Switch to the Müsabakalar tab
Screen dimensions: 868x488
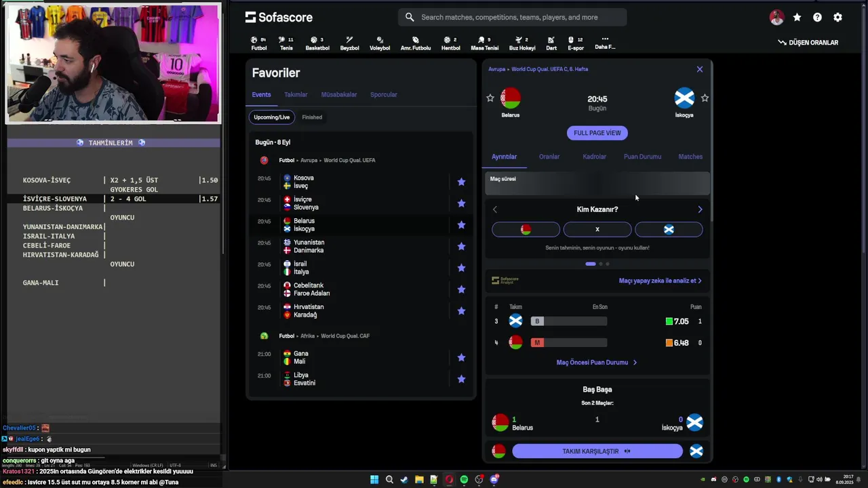(x=339, y=95)
